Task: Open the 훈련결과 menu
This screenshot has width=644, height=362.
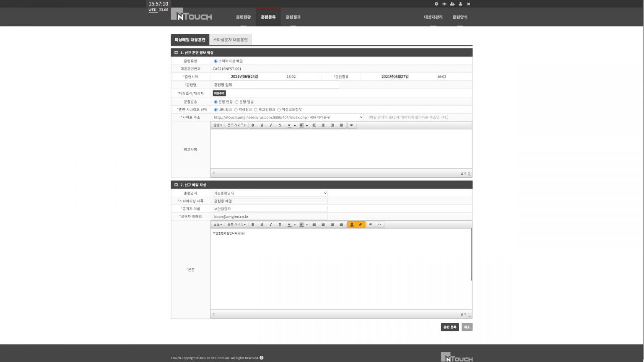Action: tap(293, 17)
